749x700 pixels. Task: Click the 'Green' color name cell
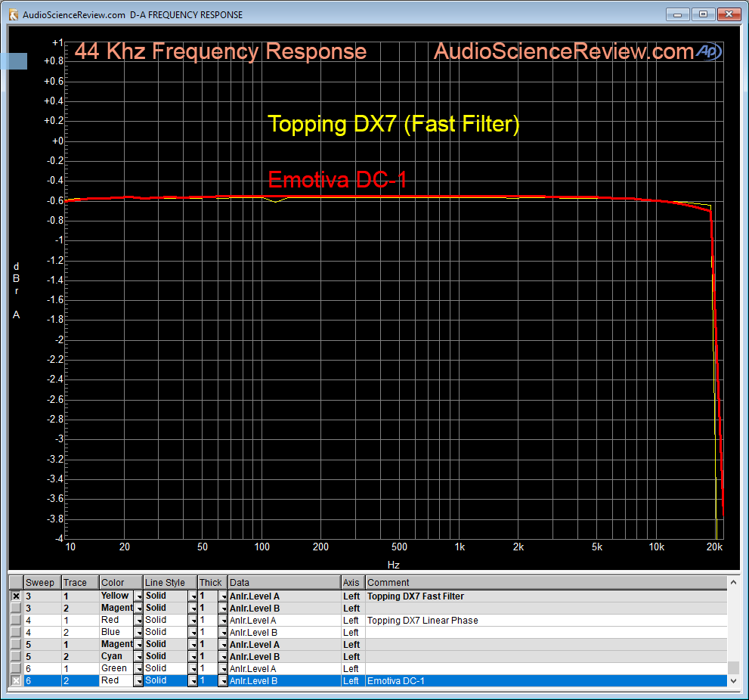pyautogui.click(x=116, y=668)
